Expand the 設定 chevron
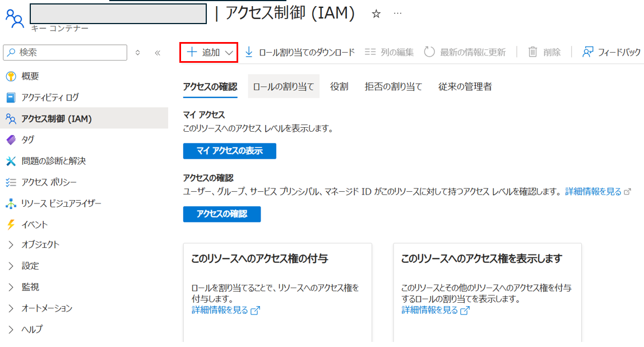The width and height of the screenshot is (644, 347). coord(11,266)
